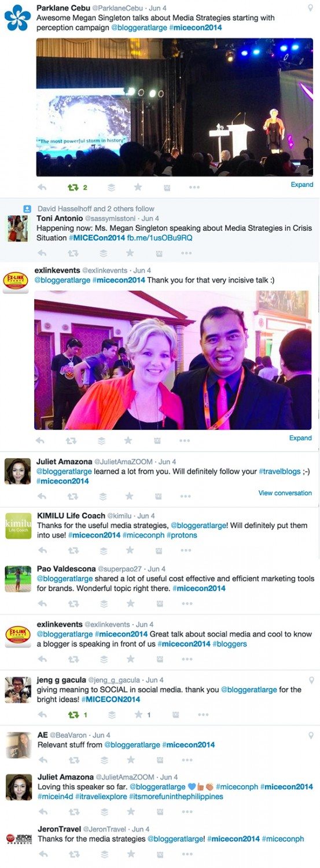
Task: Click the photo icon under AE's tweet
Action: (x=159, y=760)
